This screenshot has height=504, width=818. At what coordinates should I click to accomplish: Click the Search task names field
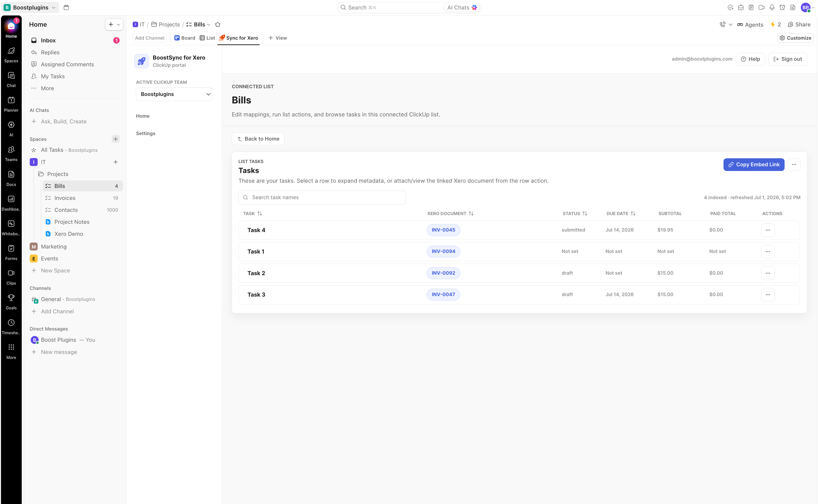click(x=322, y=197)
